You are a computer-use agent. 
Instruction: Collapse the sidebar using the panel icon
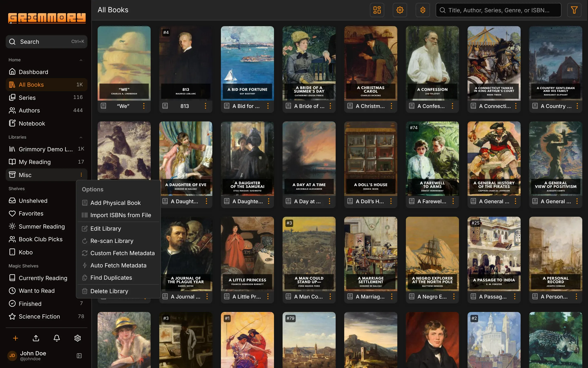[x=79, y=356]
